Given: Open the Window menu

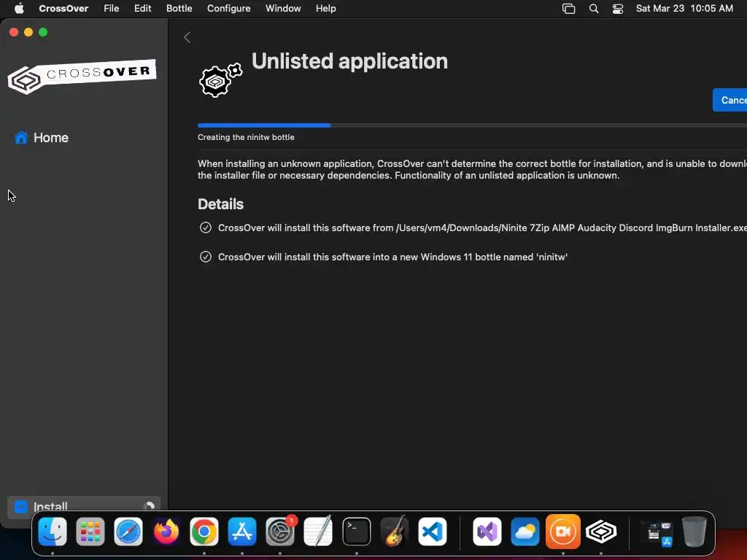Looking at the screenshot, I should [x=283, y=8].
